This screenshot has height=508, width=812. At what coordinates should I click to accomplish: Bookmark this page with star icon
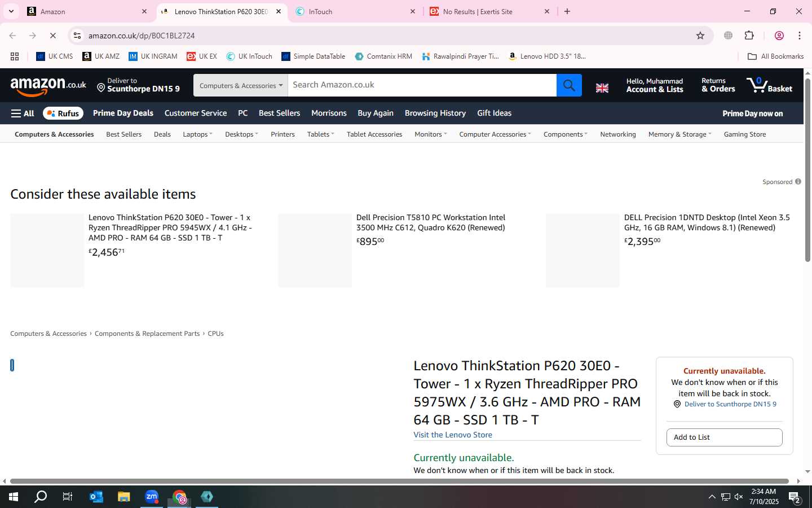pyautogui.click(x=700, y=36)
